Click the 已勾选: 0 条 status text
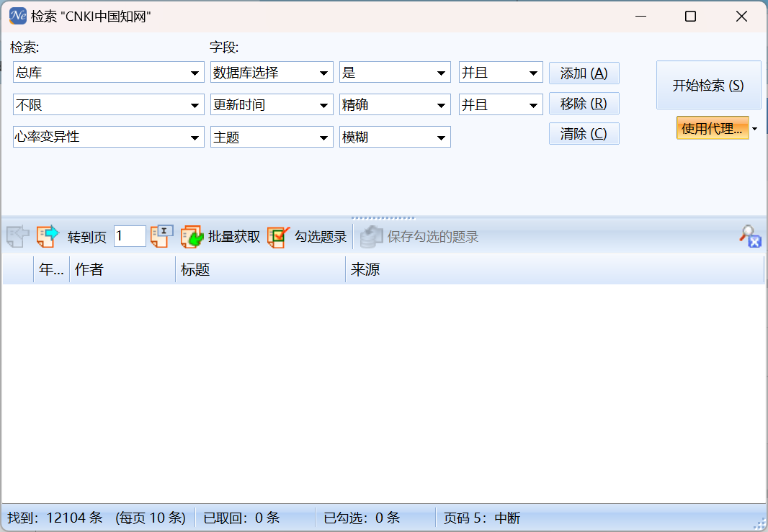 click(x=362, y=518)
